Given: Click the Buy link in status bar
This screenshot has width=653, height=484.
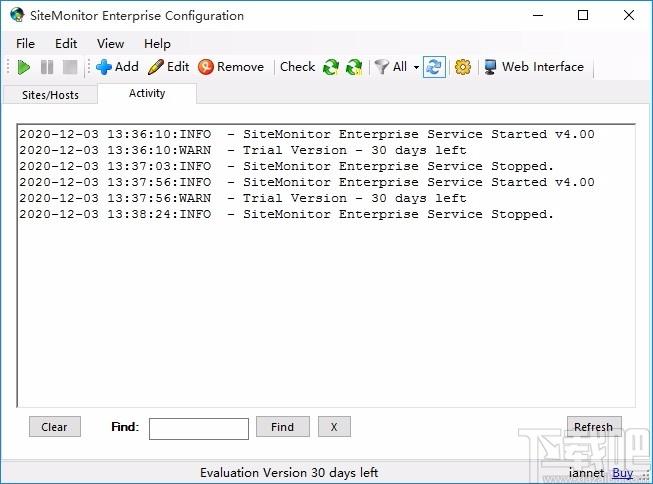Looking at the screenshot, I should [x=622, y=473].
